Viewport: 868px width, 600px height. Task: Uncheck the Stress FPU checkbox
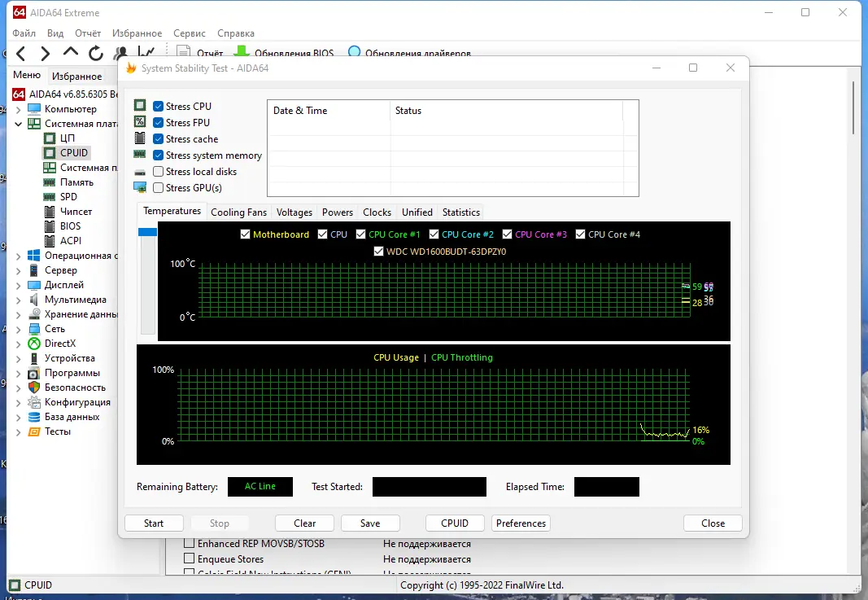pos(159,122)
